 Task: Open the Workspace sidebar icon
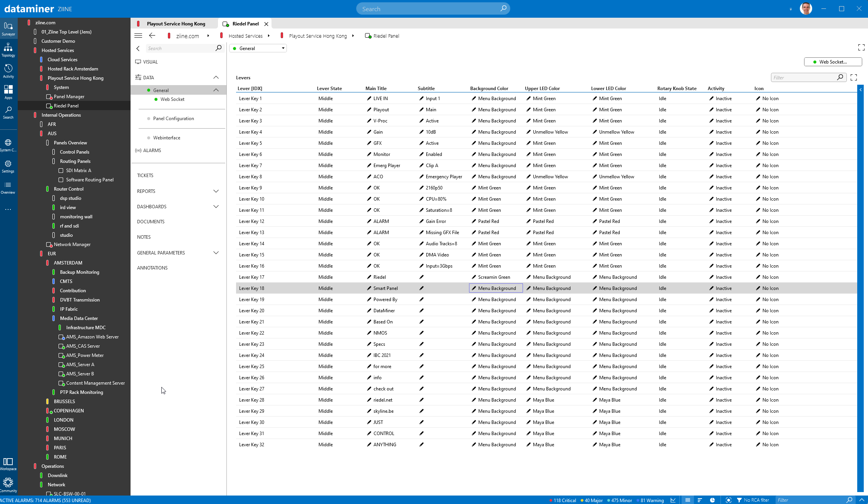click(x=8, y=464)
